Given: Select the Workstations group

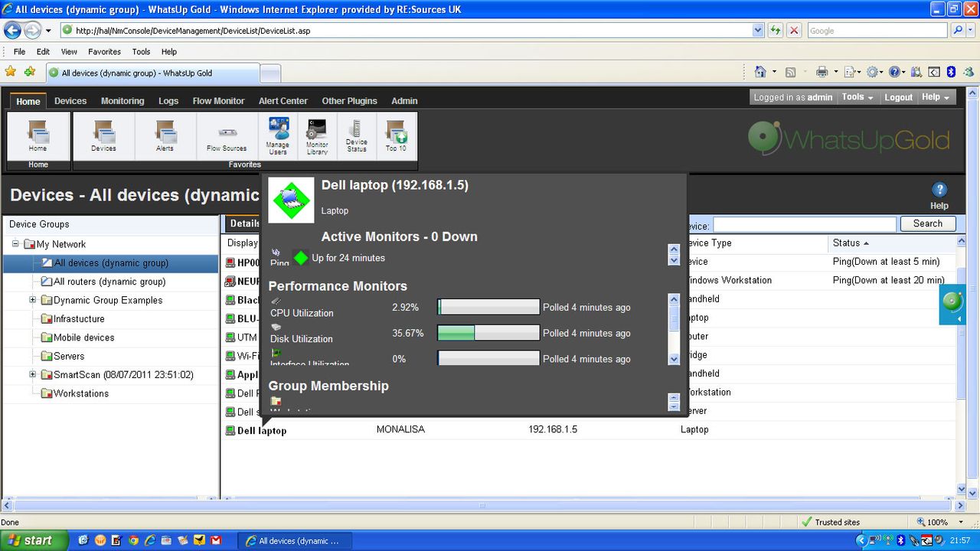Looking at the screenshot, I should [80, 393].
